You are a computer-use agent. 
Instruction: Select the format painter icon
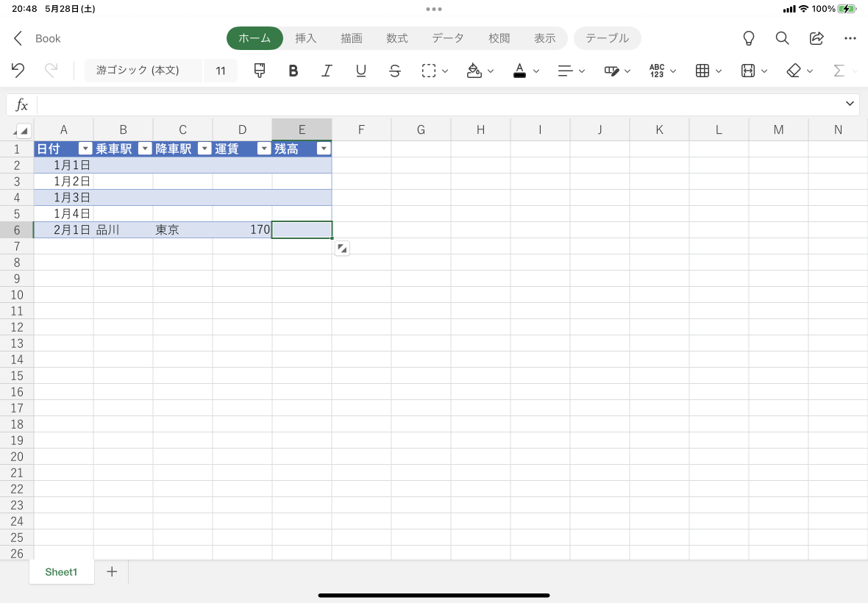click(259, 71)
